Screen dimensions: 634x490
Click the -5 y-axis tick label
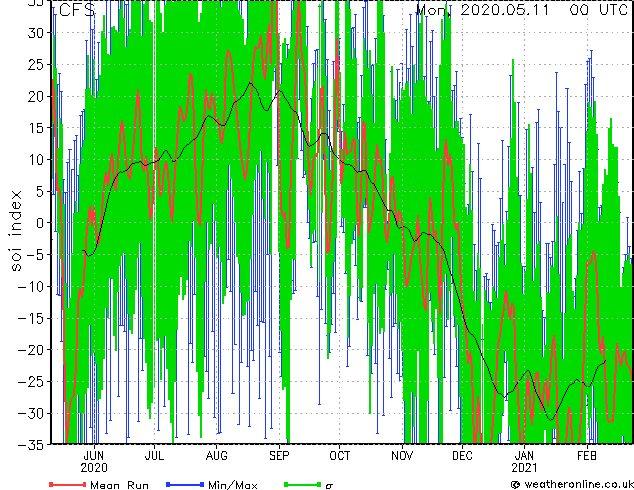click(36, 255)
